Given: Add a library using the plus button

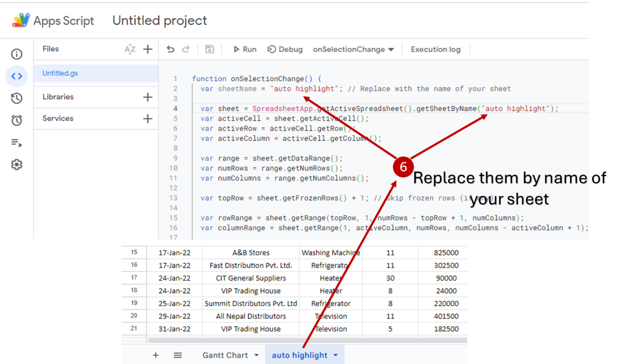Looking at the screenshot, I should click(148, 97).
